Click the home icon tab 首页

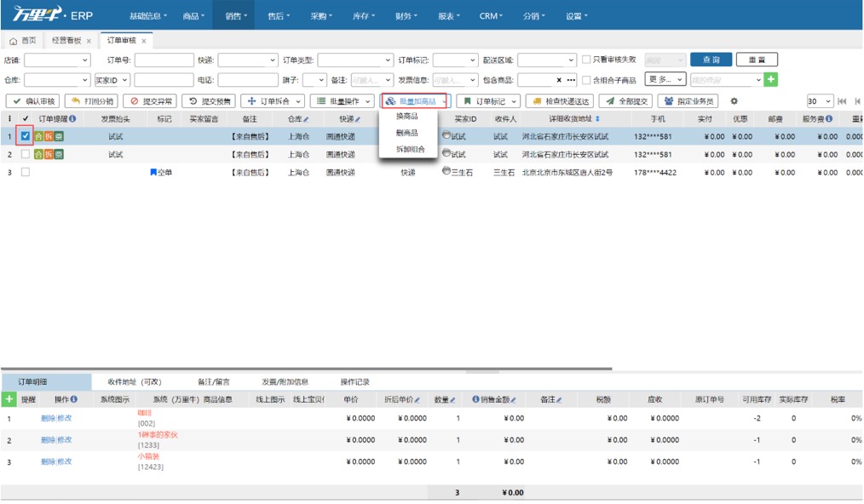pos(23,41)
